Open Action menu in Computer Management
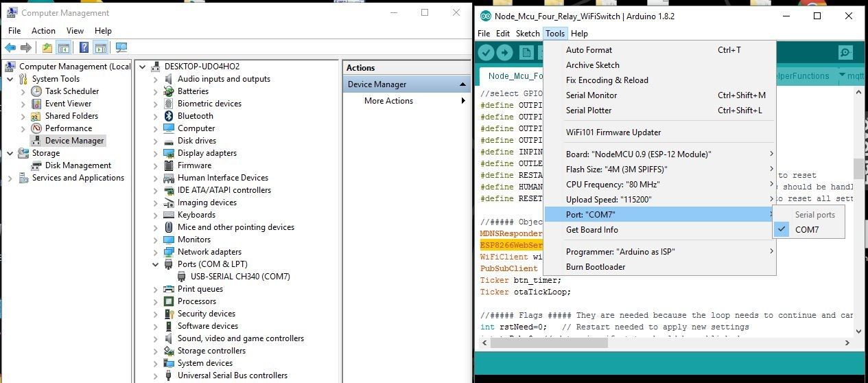This screenshot has width=868, height=383. [x=43, y=31]
